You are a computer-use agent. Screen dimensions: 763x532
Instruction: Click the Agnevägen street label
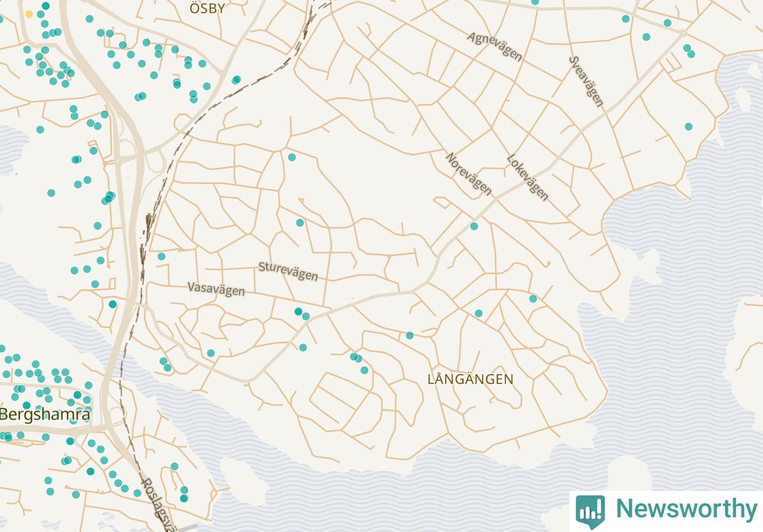(495, 47)
